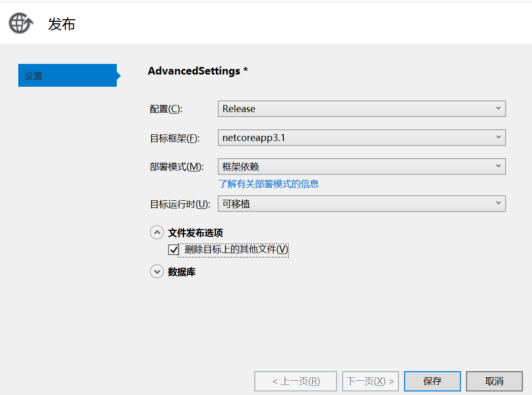The image size is (532, 395).
Task: Click the 文件发布选项 section heading
Action: [x=195, y=233]
